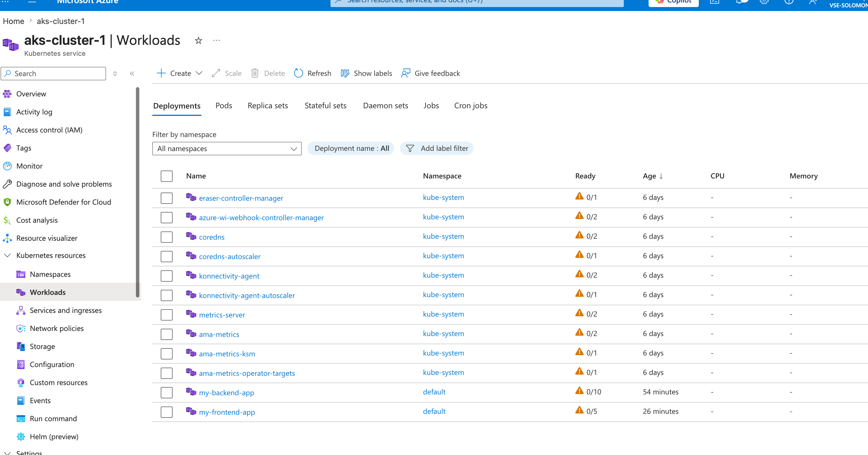Click the expand/collapse all arrows beside Search
The image size is (868, 455).
[x=115, y=73]
